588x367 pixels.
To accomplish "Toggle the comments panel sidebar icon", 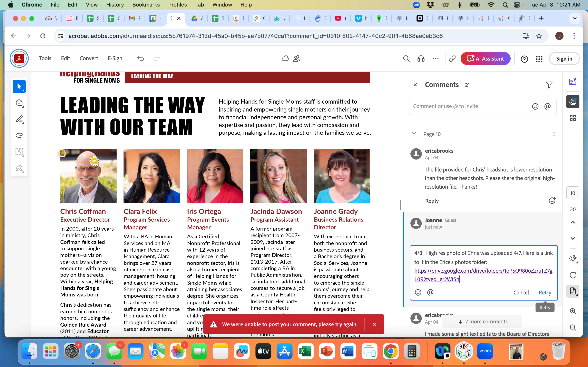I will 573,102.
